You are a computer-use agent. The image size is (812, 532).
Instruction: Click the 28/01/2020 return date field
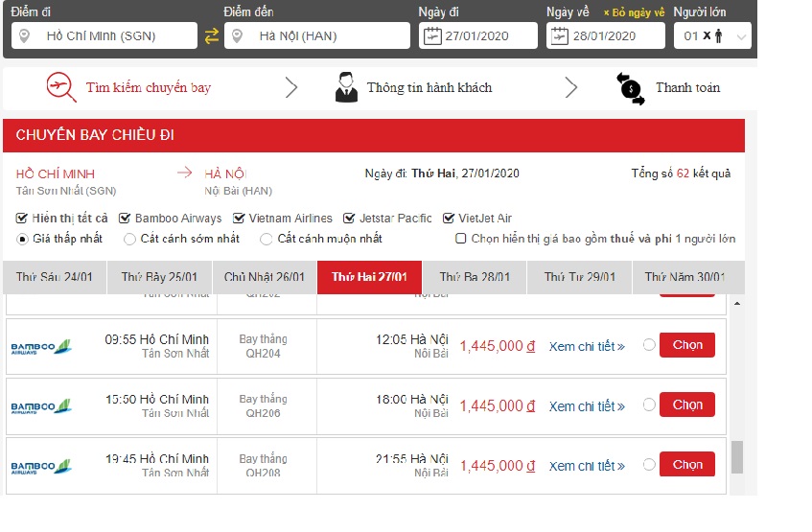click(605, 35)
